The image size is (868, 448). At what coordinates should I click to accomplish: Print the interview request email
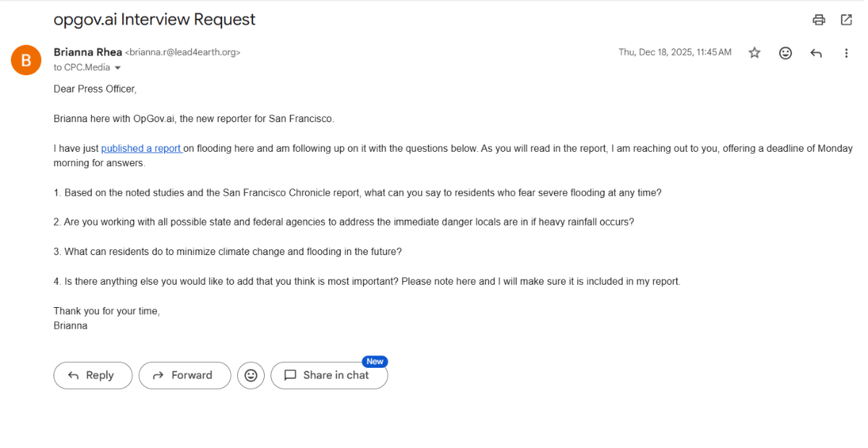tap(818, 20)
